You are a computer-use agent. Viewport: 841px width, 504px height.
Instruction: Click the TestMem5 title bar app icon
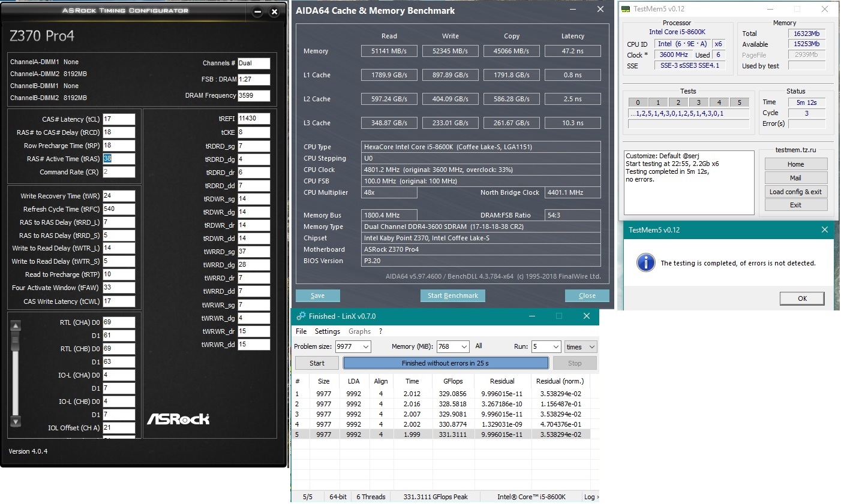pos(626,9)
